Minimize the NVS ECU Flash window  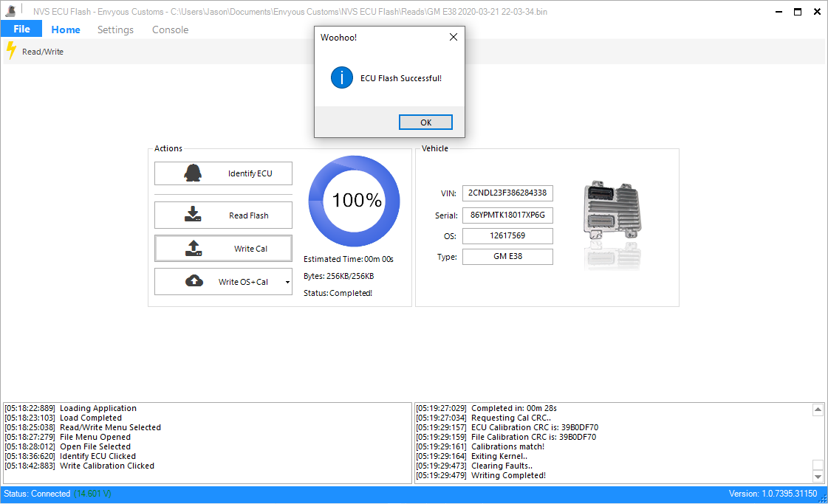(779, 12)
